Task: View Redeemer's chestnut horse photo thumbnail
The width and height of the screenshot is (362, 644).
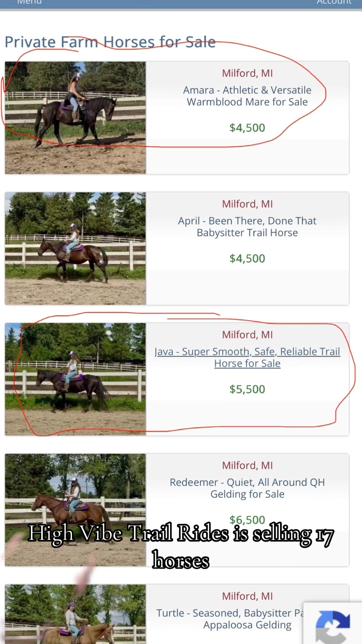Action: [75, 510]
